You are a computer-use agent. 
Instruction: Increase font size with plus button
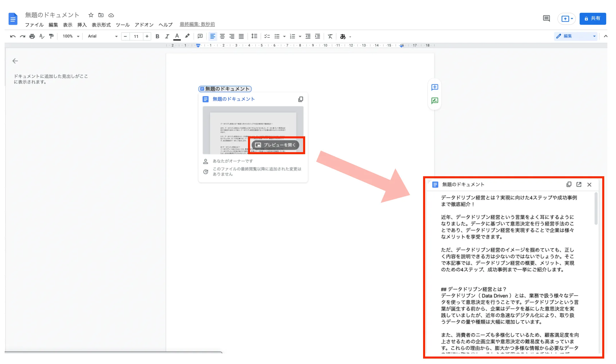(147, 36)
